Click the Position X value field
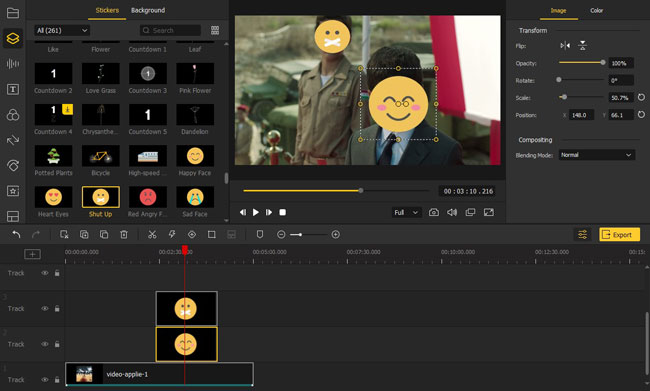 pos(581,115)
